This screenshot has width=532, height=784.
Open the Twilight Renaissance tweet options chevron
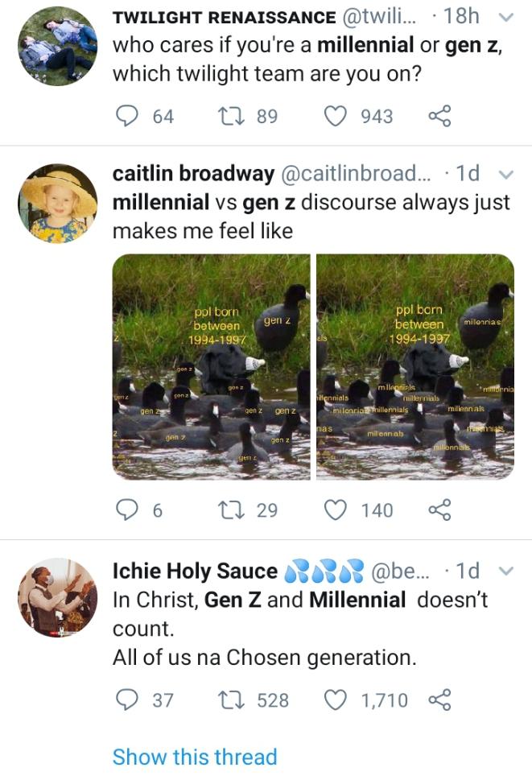[x=505, y=18]
